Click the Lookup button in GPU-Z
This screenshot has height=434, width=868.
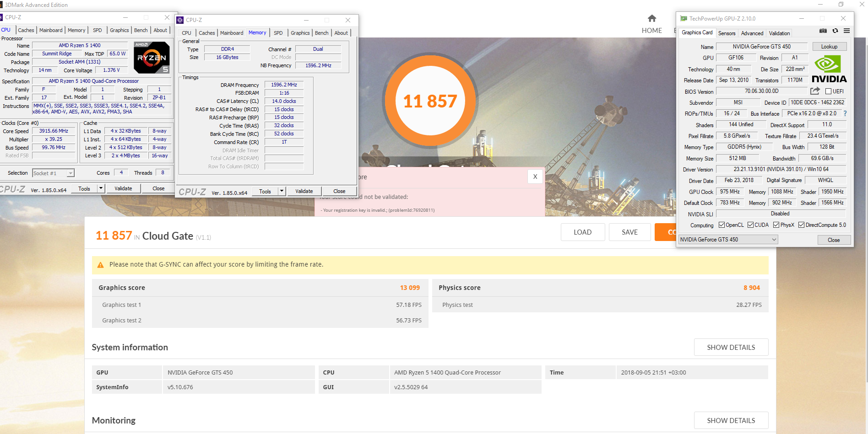tap(829, 47)
